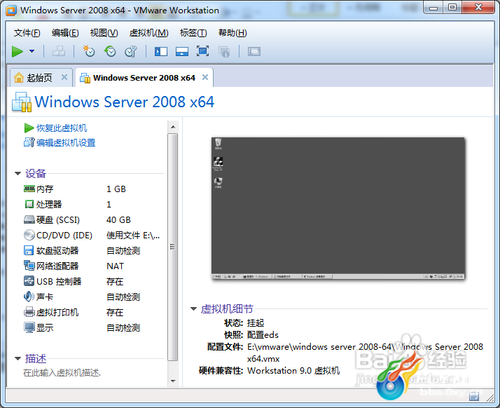Click the 挂起 status value
Viewport: 500px width, 408px height.
(x=256, y=323)
